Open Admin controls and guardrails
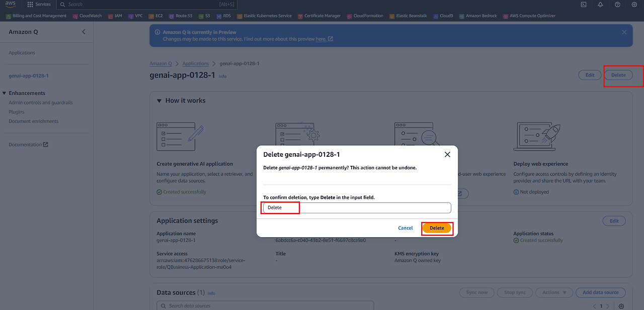644x310 pixels. (x=41, y=102)
